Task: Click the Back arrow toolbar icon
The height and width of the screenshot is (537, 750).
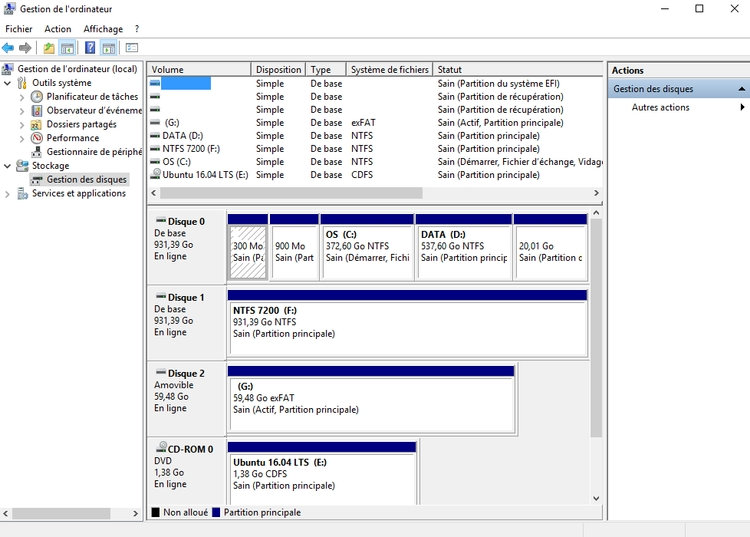Action: coord(8,48)
